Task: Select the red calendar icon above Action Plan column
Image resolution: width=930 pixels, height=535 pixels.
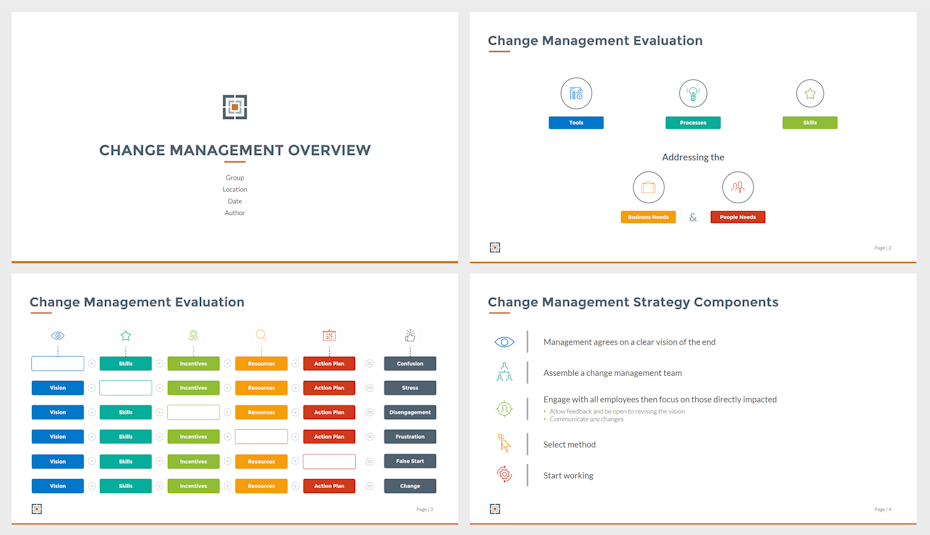Action: tap(329, 336)
